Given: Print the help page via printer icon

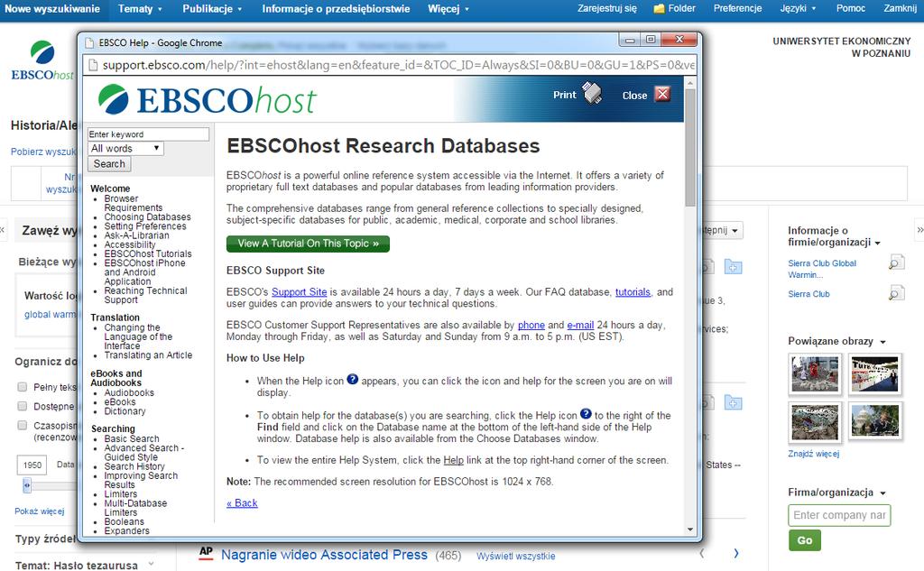Looking at the screenshot, I should click(x=592, y=94).
